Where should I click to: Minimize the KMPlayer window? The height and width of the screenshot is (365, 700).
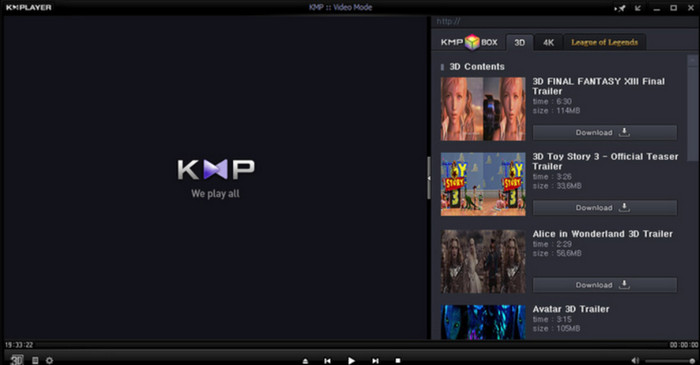[x=657, y=8]
